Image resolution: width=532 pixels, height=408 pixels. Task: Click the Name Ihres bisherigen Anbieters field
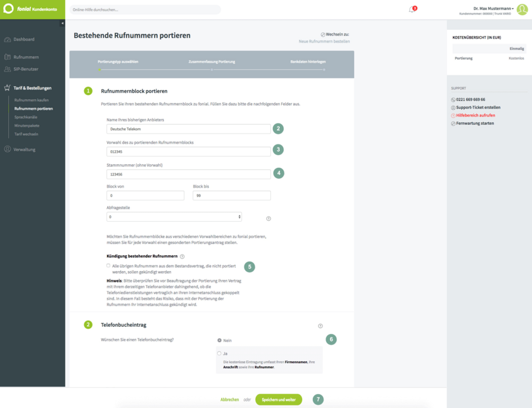point(189,129)
